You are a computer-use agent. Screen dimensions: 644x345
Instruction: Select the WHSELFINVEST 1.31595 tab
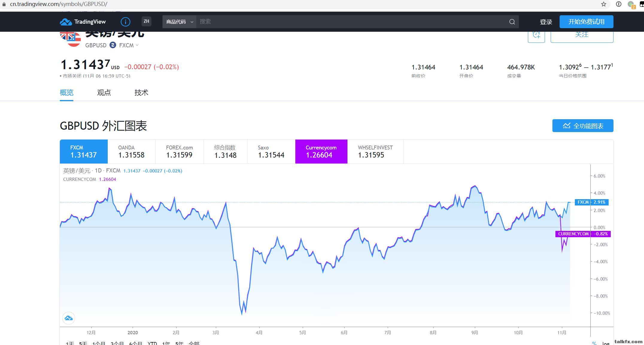tap(375, 152)
